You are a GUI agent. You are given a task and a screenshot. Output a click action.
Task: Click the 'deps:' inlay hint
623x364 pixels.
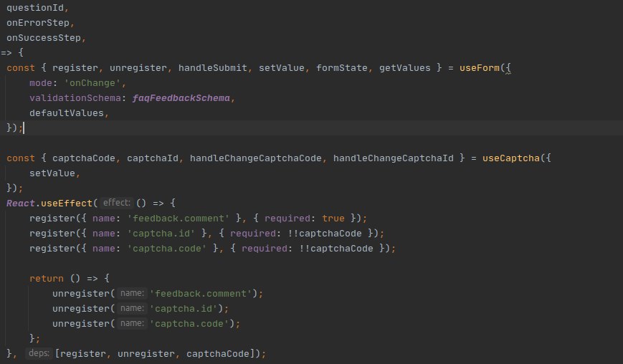tap(39, 353)
